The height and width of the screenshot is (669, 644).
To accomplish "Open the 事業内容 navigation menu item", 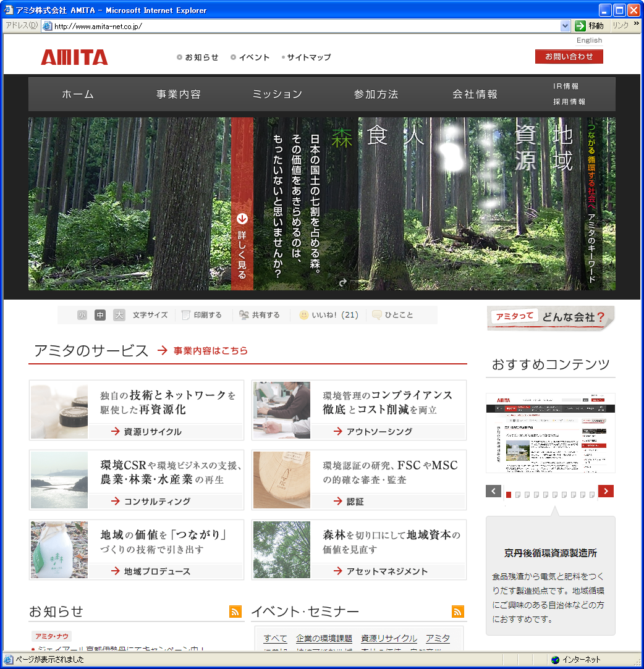I will [x=178, y=95].
